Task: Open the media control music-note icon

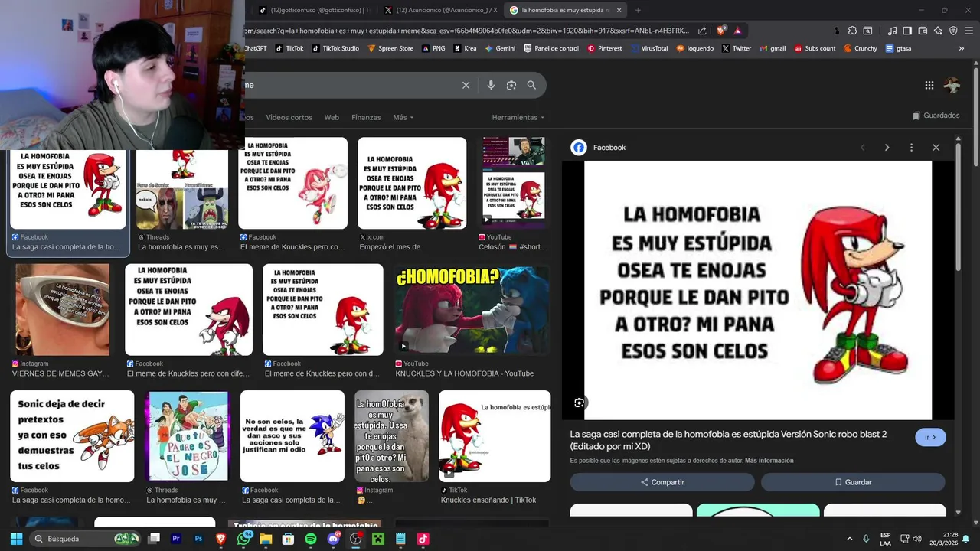Action: pyautogui.click(x=892, y=31)
